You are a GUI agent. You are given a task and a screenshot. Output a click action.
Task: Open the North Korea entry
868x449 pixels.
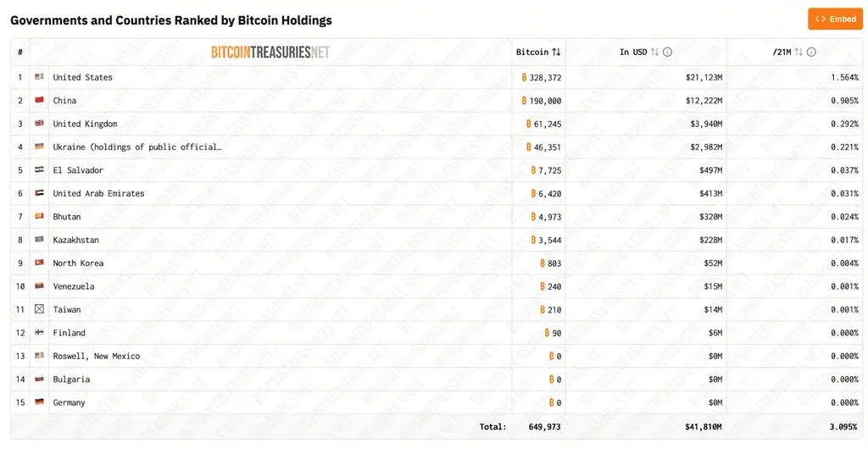[78, 263]
